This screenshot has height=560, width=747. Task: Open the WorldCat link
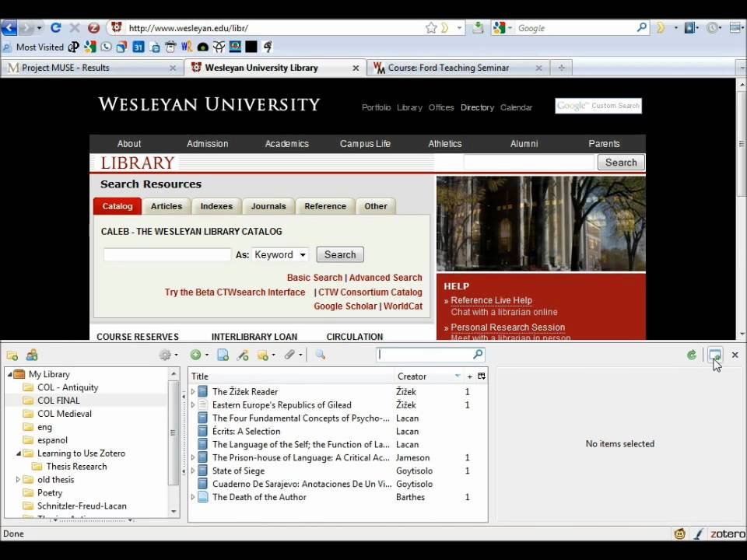point(403,306)
